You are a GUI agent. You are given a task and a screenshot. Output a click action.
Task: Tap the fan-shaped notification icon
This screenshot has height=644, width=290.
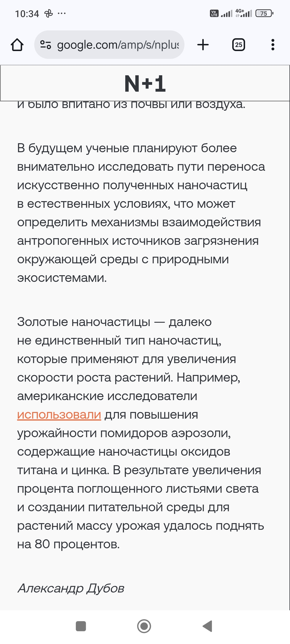(48, 14)
